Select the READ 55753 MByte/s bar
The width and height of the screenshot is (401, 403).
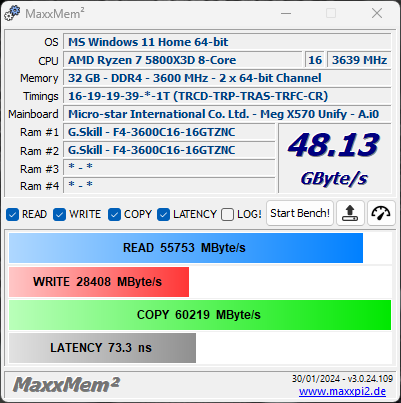tap(186, 248)
